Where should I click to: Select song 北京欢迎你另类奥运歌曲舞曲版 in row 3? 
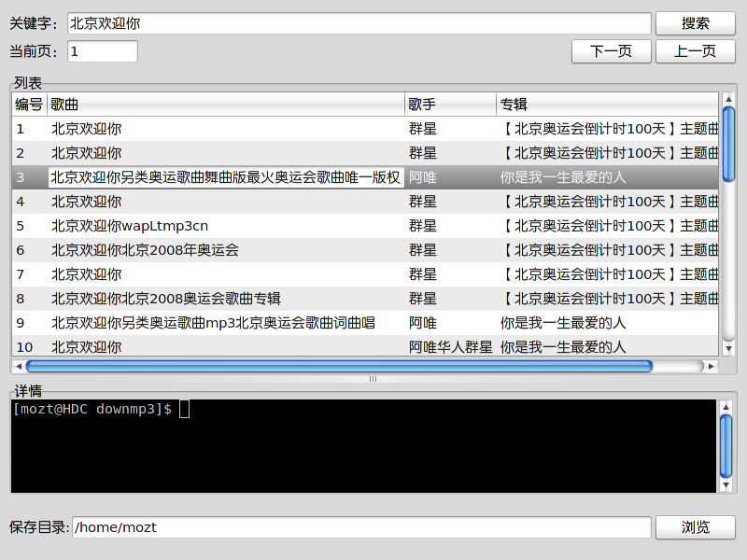(x=225, y=177)
